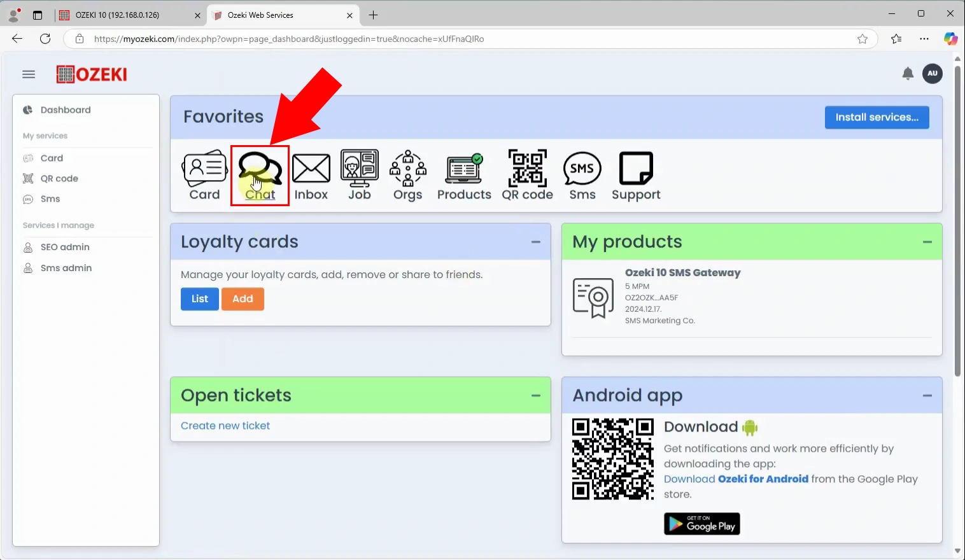
Task: Click the Android app QR code image
Action: coord(612,459)
